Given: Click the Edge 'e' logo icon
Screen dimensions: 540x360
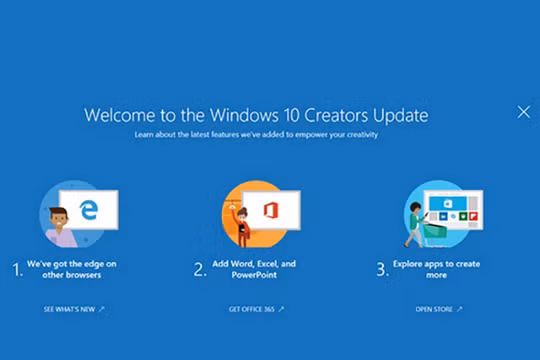Looking at the screenshot, I should coord(89,210).
